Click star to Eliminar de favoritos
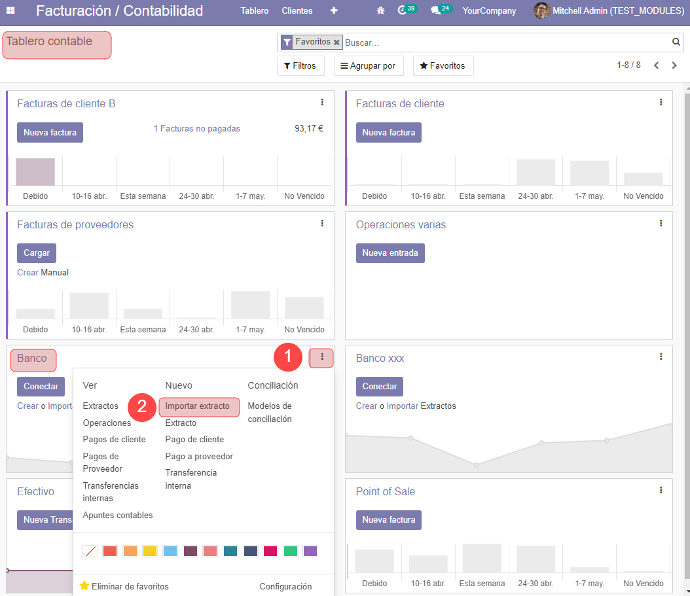This screenshot has height=596, width=690. [x=84, y=586]
